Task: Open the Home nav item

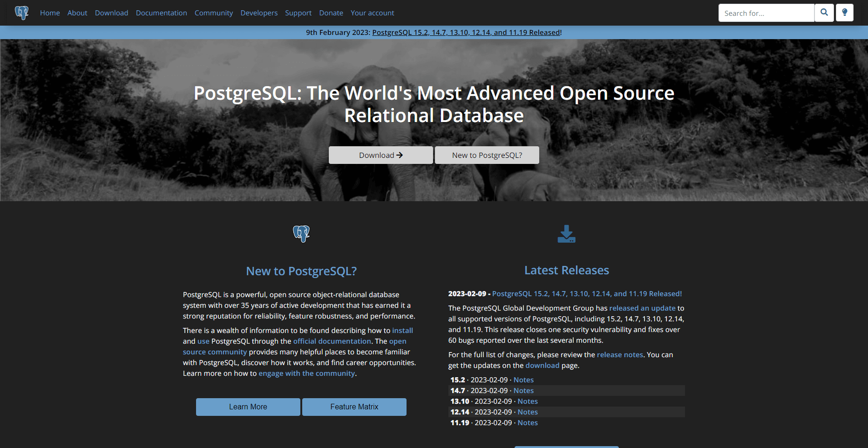Action: pos(50,13)
